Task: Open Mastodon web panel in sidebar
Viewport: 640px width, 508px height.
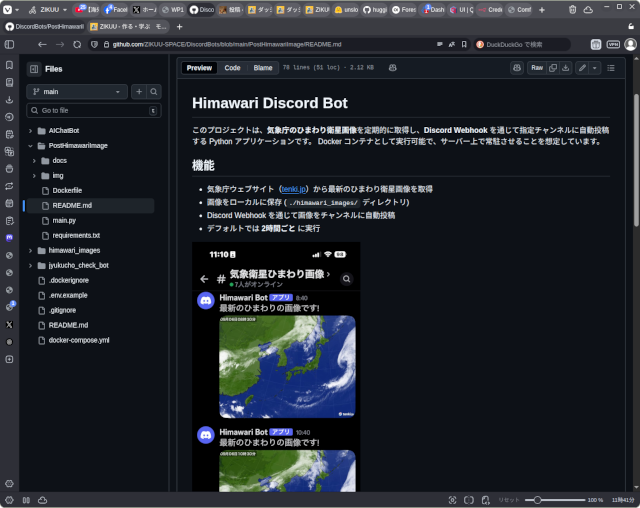Action: 9,237
